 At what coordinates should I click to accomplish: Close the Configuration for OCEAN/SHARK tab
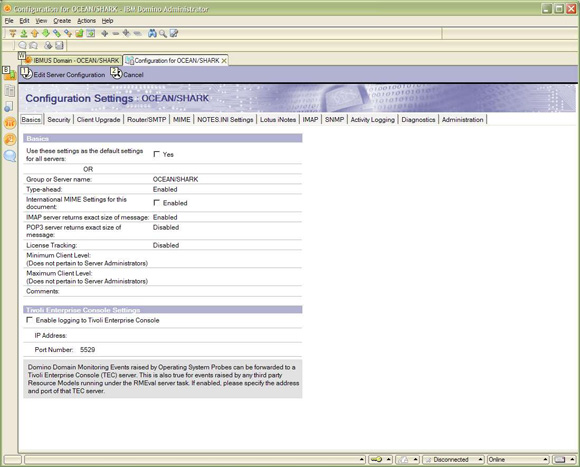coord(224,61)
